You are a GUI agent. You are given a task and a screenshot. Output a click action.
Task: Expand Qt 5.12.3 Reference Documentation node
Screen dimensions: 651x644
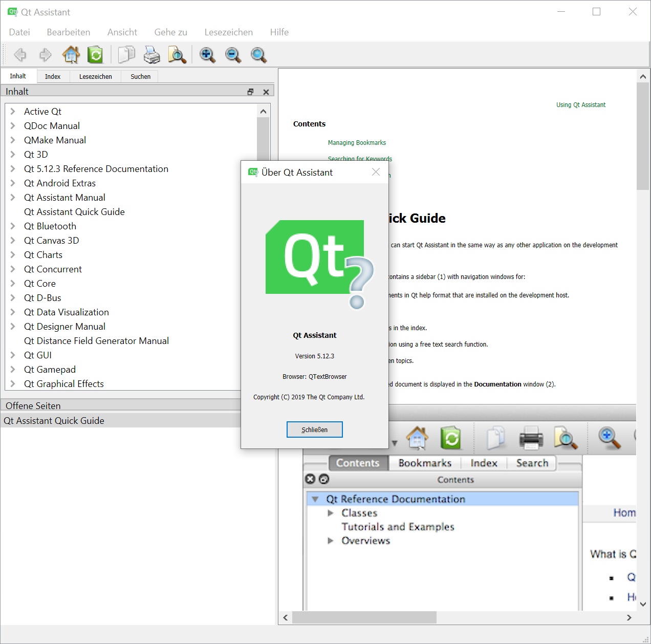13,169
